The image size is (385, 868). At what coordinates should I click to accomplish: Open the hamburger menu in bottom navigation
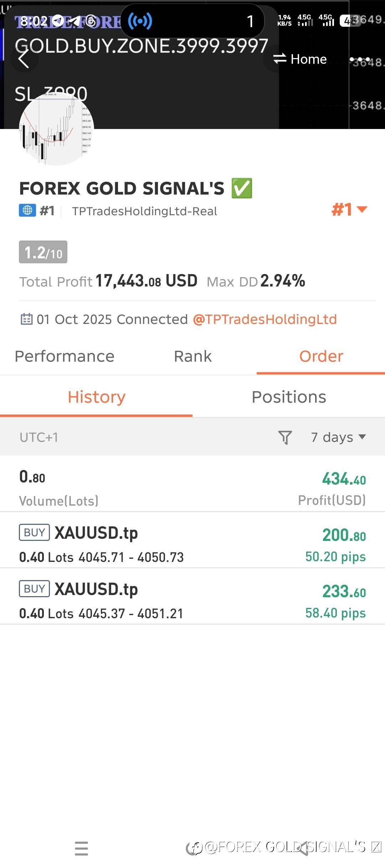82,848
